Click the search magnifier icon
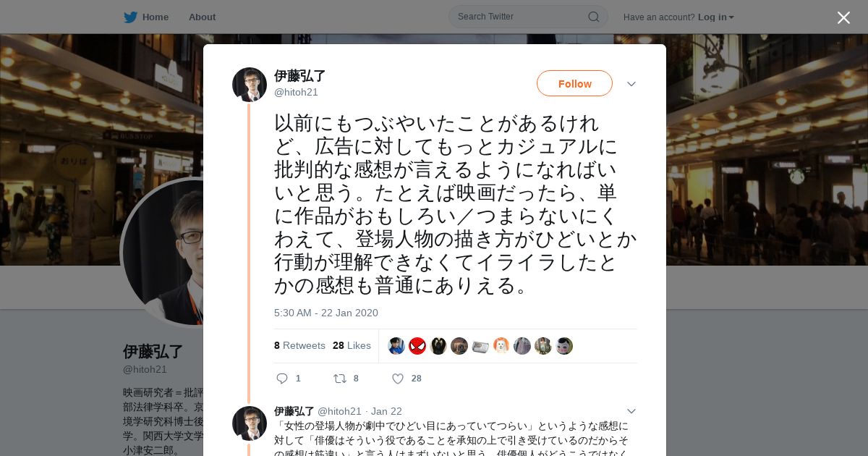The height and width of the screenshot is (456, 868). (x=593, y=17)
